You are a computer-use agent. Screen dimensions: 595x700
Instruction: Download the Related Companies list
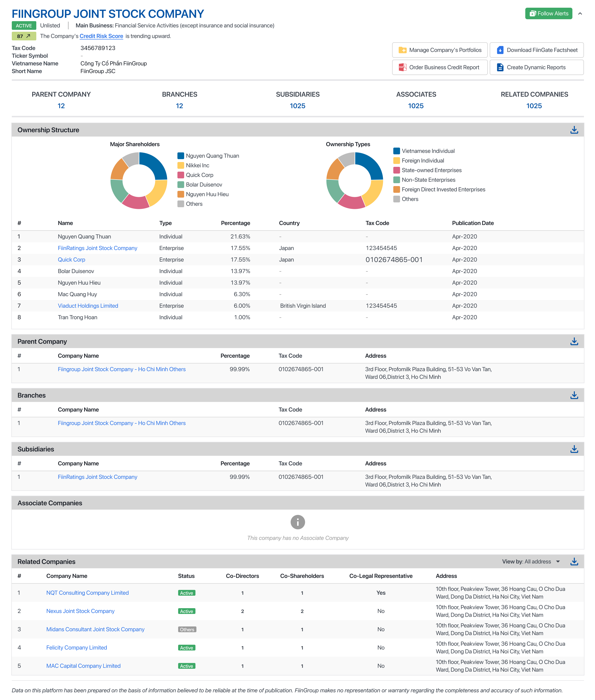[x=574, y=561]
